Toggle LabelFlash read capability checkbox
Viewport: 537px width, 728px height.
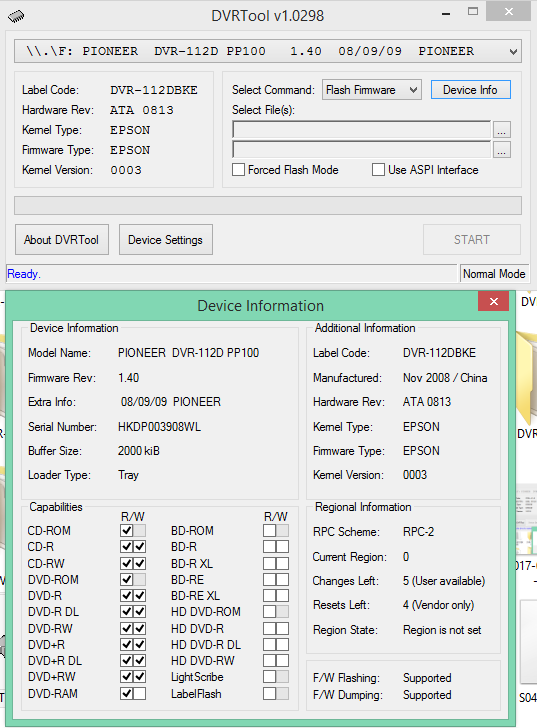pyautogui.click(x=270, y=694)
